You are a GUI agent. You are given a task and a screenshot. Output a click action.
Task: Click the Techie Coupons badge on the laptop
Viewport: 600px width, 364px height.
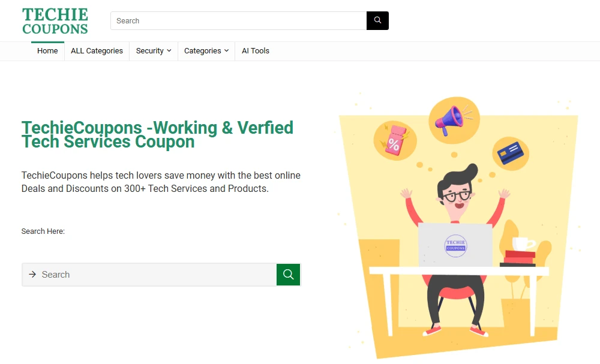(455, 245)
